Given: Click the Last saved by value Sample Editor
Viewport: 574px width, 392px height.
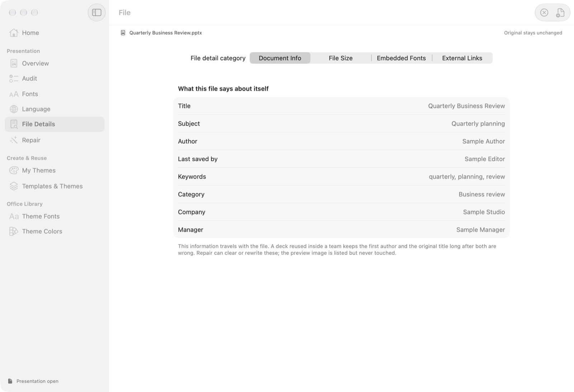Looking at the screenshot, I should [x=485, y=159].
